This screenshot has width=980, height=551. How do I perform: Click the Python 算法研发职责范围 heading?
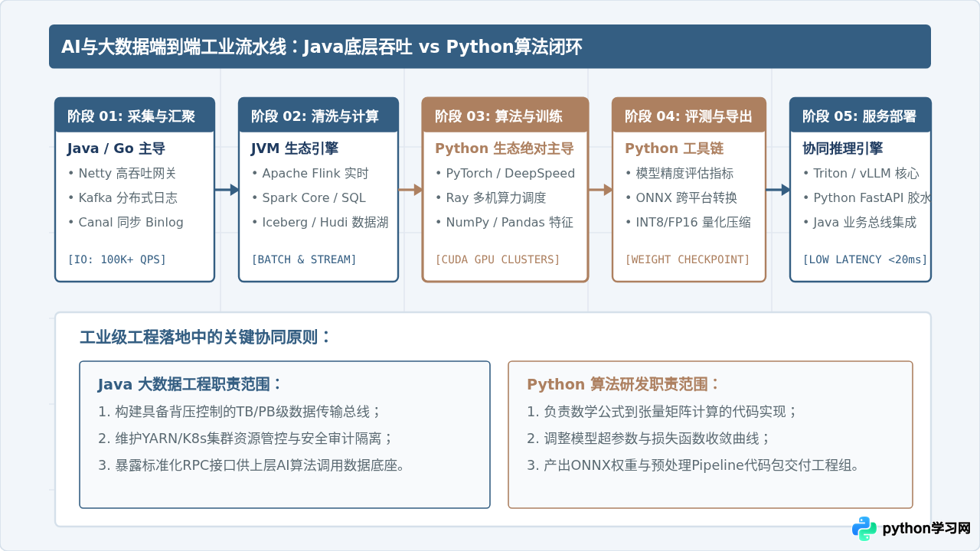tap(623, 385)
